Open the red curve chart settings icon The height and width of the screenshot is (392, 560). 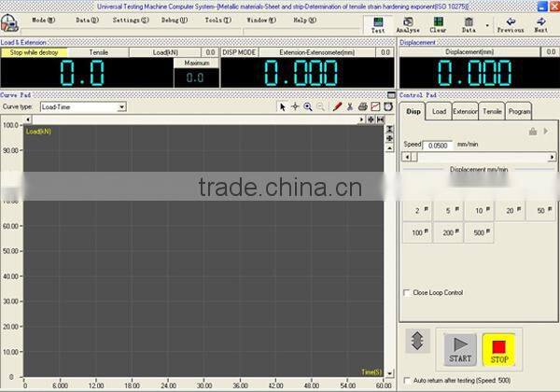[375, 106]
